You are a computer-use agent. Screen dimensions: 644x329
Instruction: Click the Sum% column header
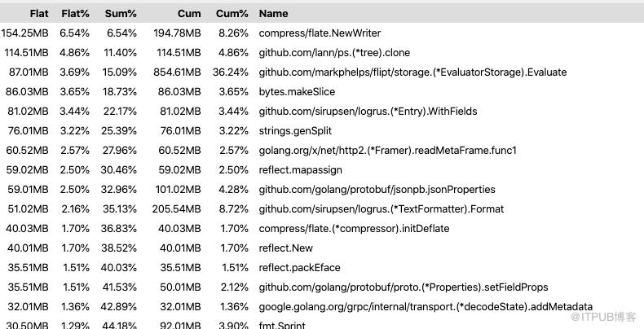(121, 14)
